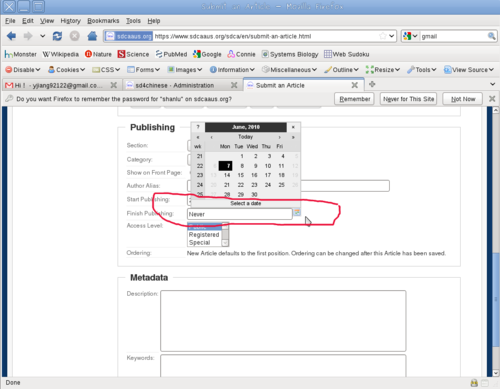This screenshot has height=389, width=500.
Task: Open the Help menu
Action: tap(154, 21)
